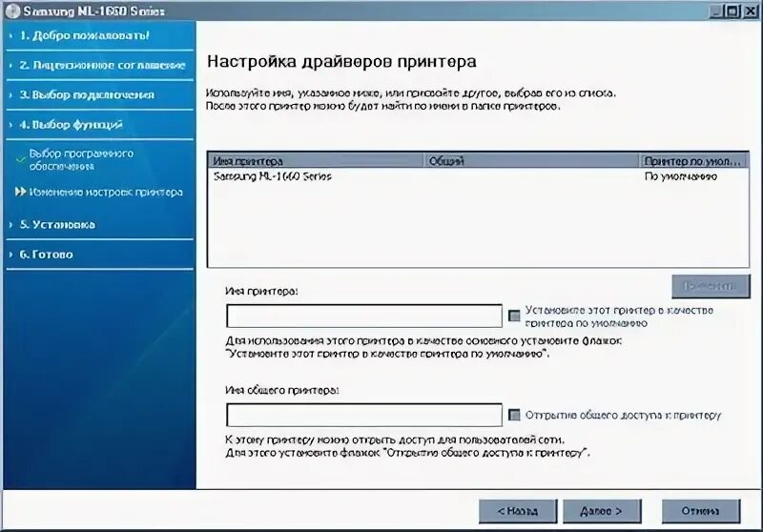This screenshot has width=763, height=532.
Task: Expand the arrow beside 1. Добро пожаловать!
Action: (x=11, y=35)
